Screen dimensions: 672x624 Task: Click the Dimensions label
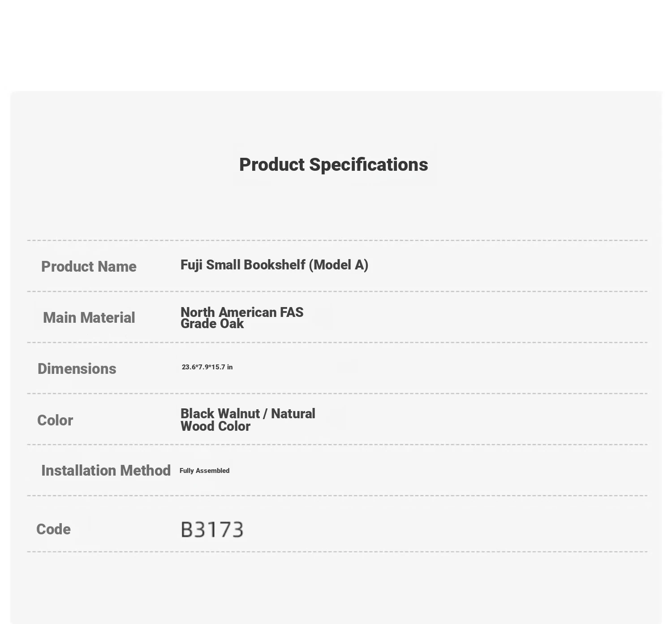point(77,368)
